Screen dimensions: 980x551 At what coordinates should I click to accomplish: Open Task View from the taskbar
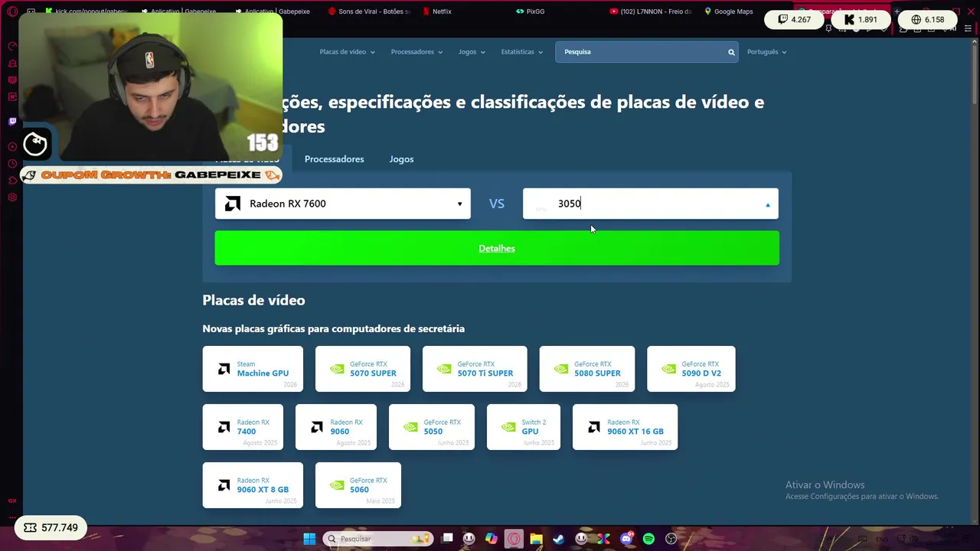tap(447, 539)
